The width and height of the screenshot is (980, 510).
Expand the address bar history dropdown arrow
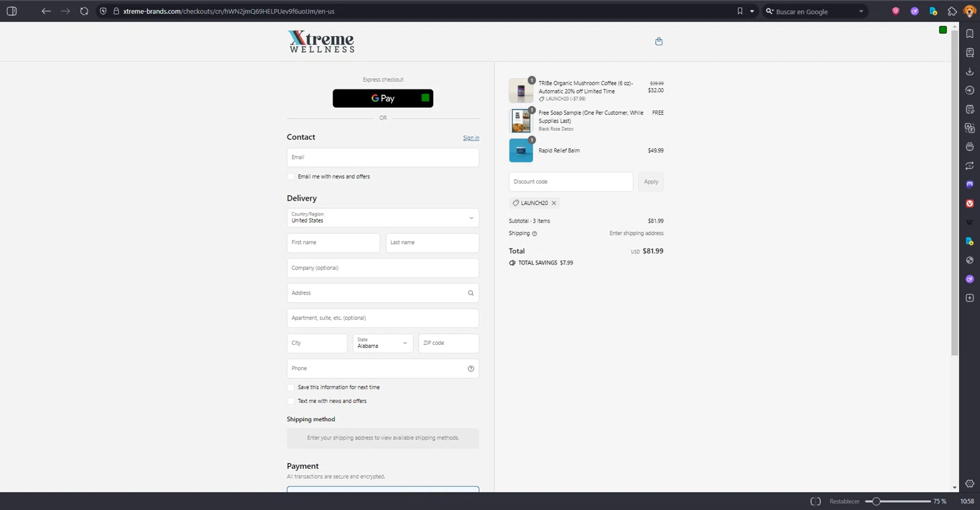(x=752, y=11)
